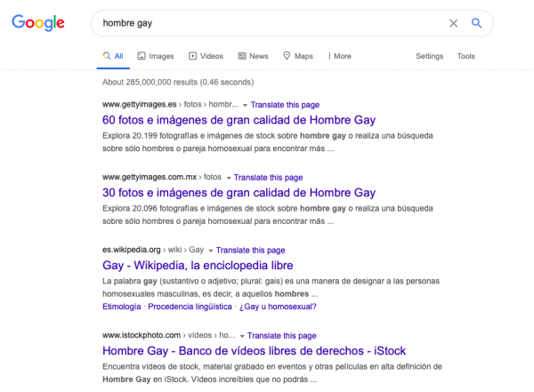This screenshot has height=392, width=534.
Task: Open the News tab
Action: pos(253,56)
